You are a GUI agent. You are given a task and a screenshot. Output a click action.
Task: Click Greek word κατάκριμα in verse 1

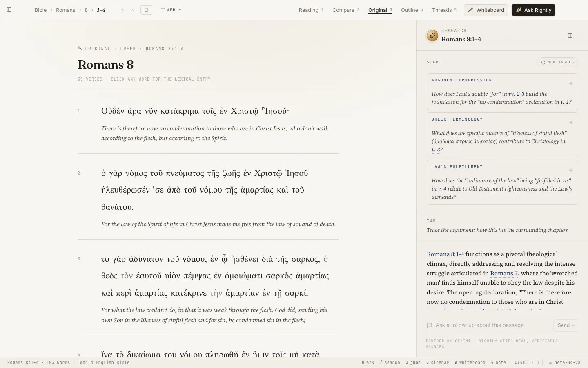point(180,111)
